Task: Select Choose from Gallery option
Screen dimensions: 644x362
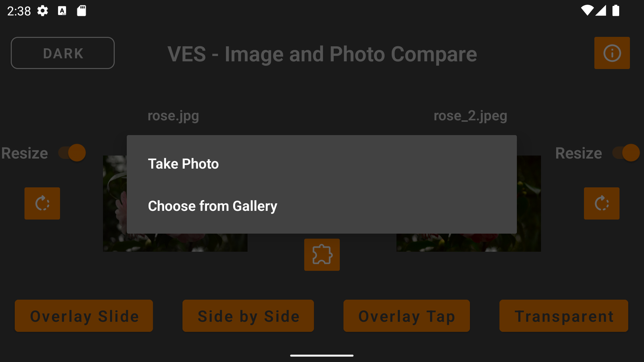Action: click(x=213, y=206)
